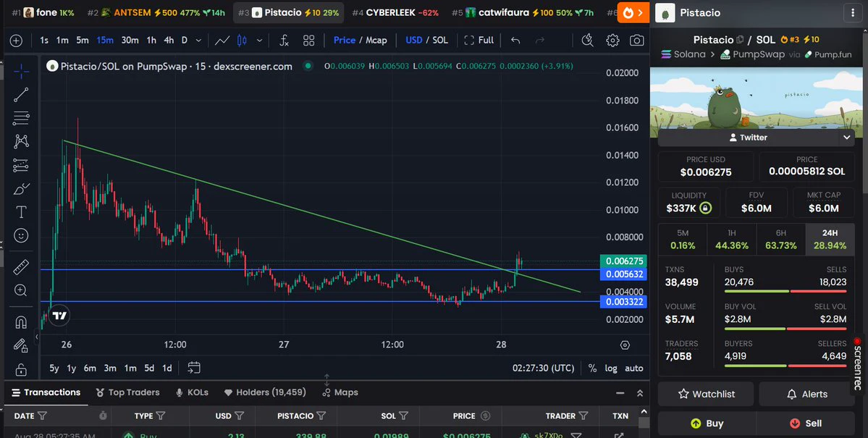
Task: Open Alerts for Pistacio
Action: 806,395
